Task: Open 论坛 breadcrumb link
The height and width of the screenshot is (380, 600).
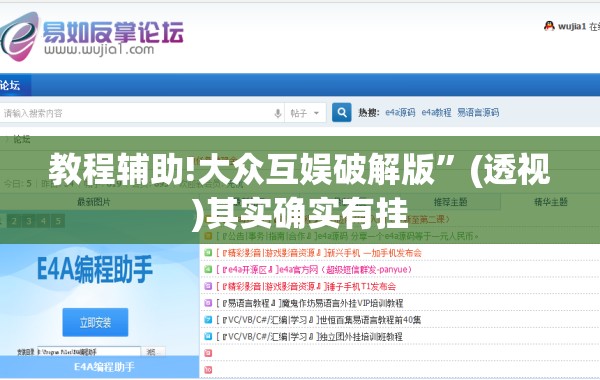Action: 22,139
